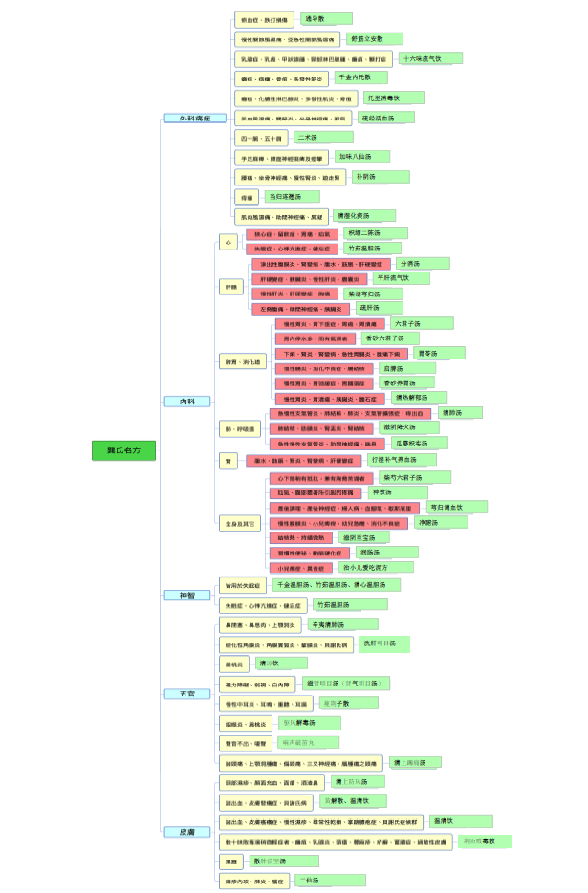Select the 神智 branch node

click(x=187, y=595)
